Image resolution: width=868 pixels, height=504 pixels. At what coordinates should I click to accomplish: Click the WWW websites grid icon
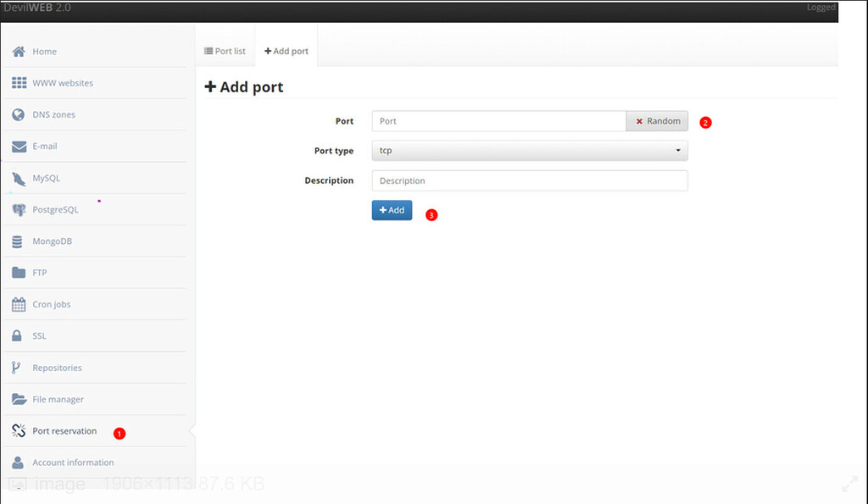point(19,83)
